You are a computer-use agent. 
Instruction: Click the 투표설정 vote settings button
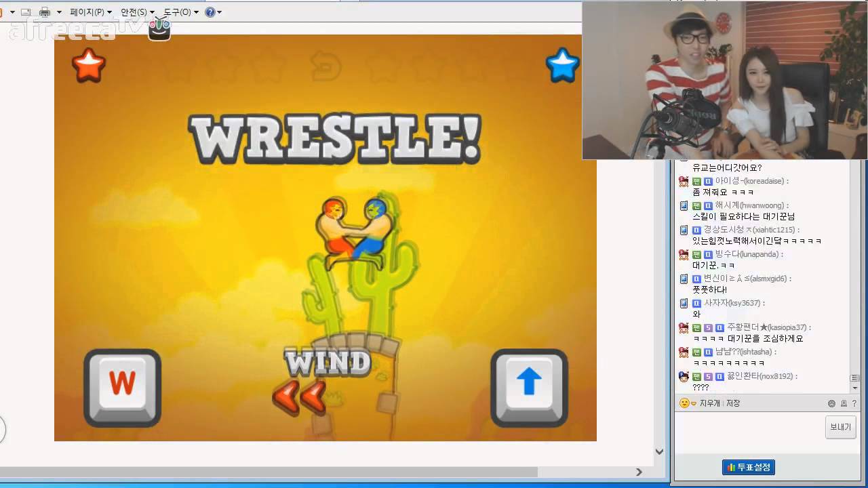coord(749,468)
